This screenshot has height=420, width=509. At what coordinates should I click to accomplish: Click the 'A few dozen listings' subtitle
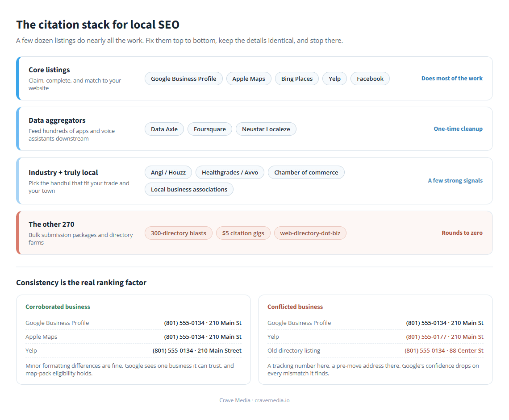click(x=179, y=41)
